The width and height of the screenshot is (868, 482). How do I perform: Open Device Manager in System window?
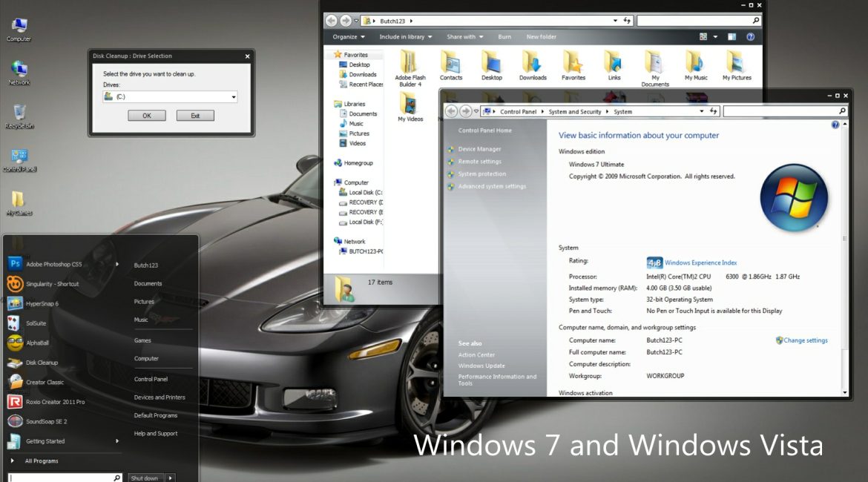click(479, 149)
